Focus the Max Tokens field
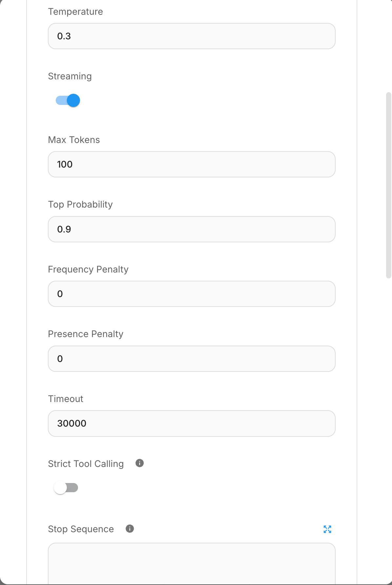The image size is (392, 585). (191, 164)
